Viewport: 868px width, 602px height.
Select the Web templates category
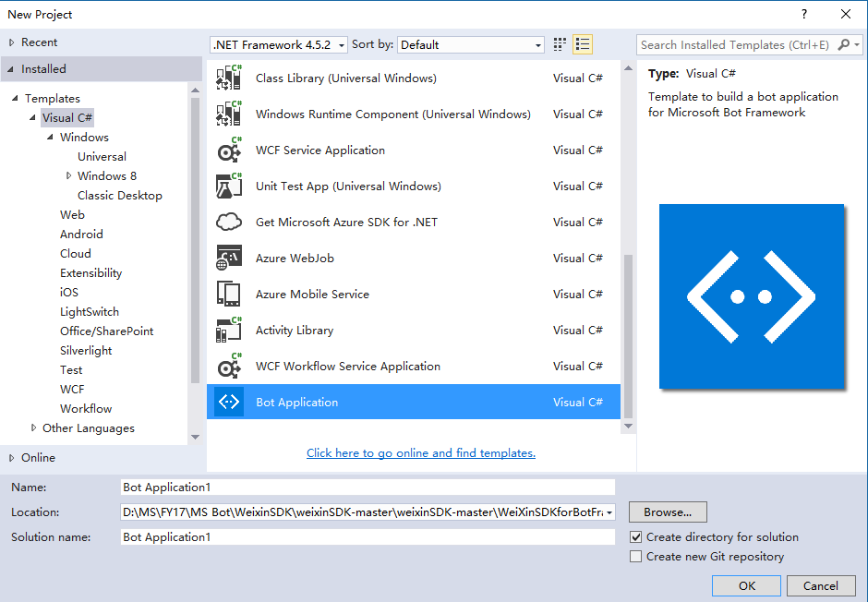(73, 215)
